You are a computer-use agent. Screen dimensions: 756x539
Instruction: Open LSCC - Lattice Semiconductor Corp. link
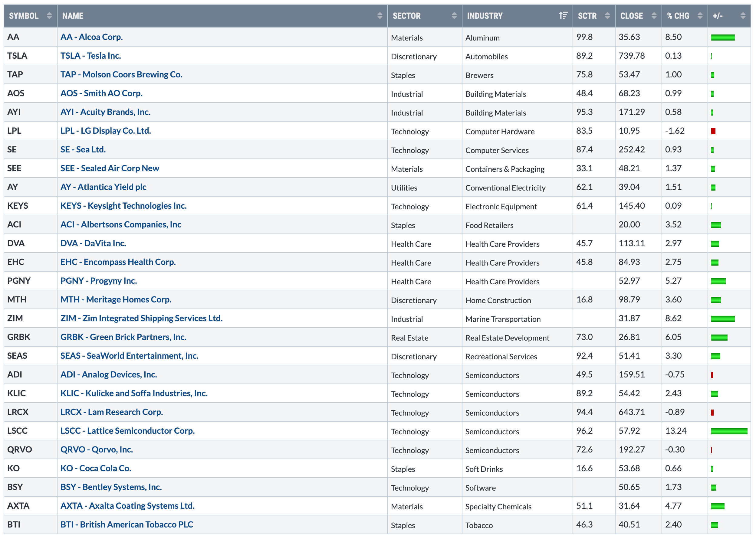click(127, 431)
